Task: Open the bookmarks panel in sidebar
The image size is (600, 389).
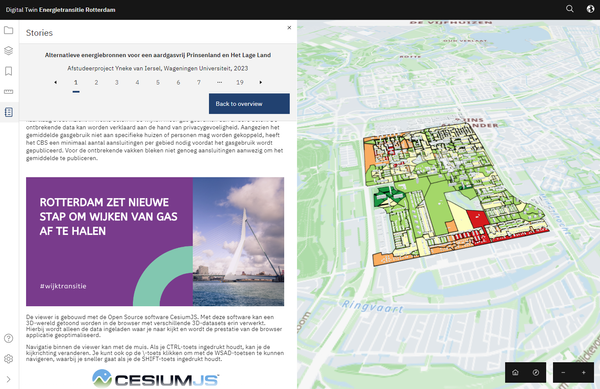Action: [x=8, y=71]
